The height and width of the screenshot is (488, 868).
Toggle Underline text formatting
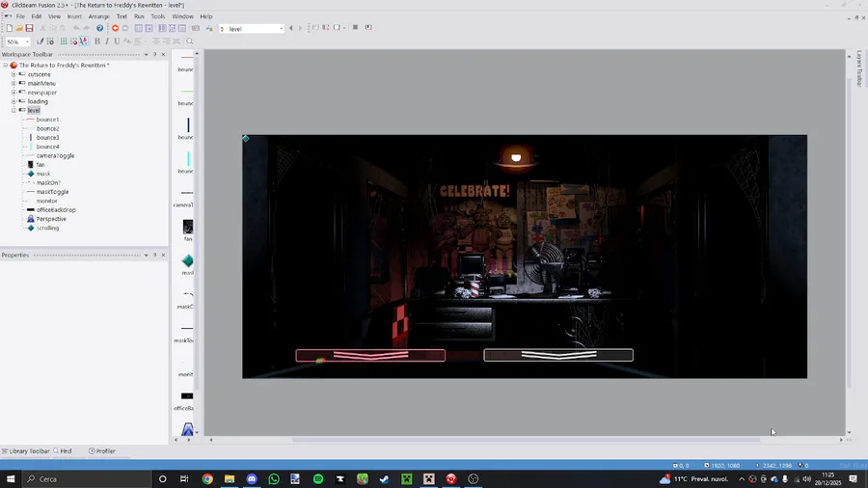tap(117, 41)
